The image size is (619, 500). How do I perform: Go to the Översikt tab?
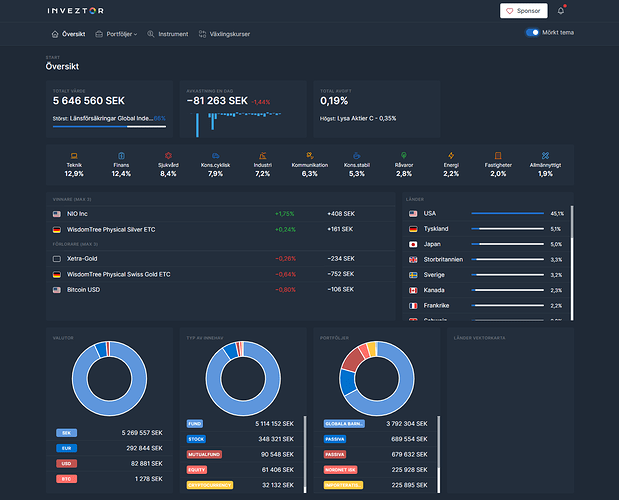[68, 34]
